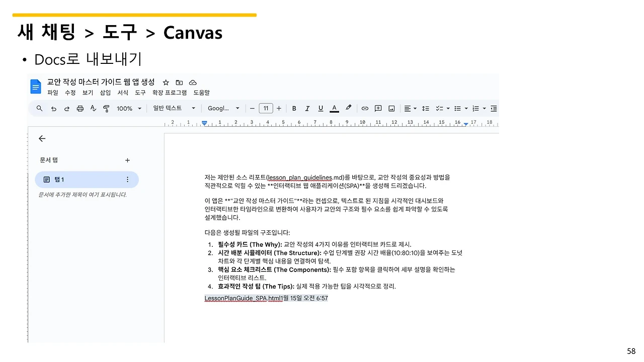This screenshot has width=644, height=362.
Task: Activate the paint format roller
Action: (x=106, y=108)
